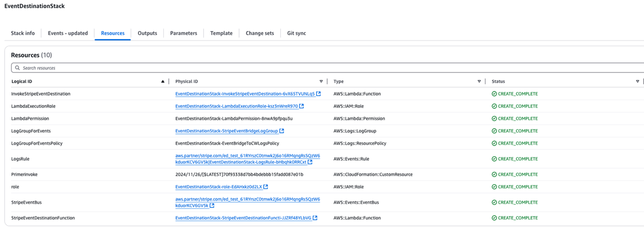Open StripeEventBus physical ID link
This screenshot has width=644, height=237.
(247, 202)
